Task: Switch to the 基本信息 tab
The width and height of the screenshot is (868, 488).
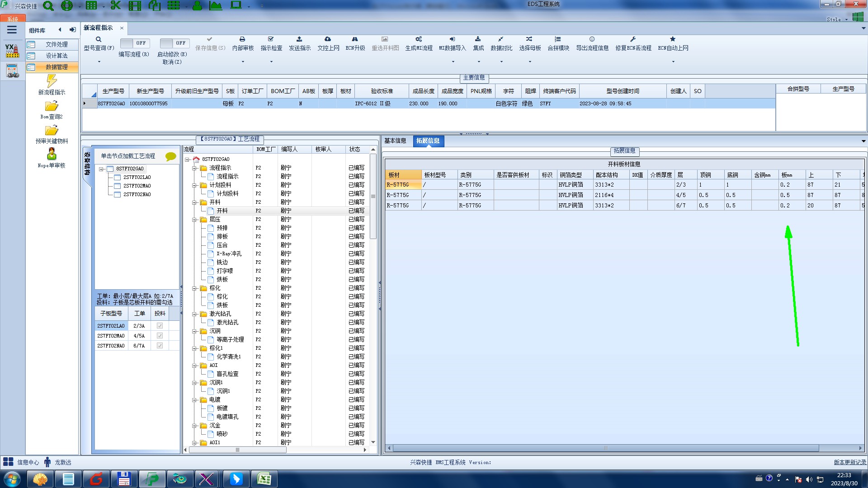Action: tap(395, 141)
